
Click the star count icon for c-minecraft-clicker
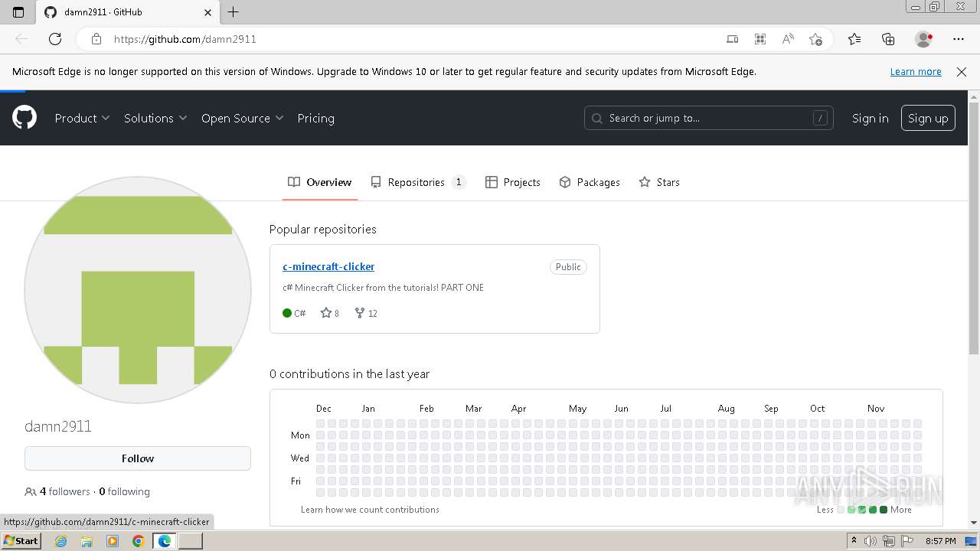[326, 313]
